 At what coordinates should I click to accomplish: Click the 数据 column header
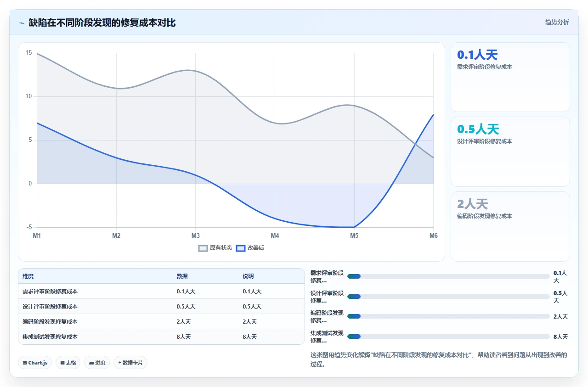click(x=182, y=276)
